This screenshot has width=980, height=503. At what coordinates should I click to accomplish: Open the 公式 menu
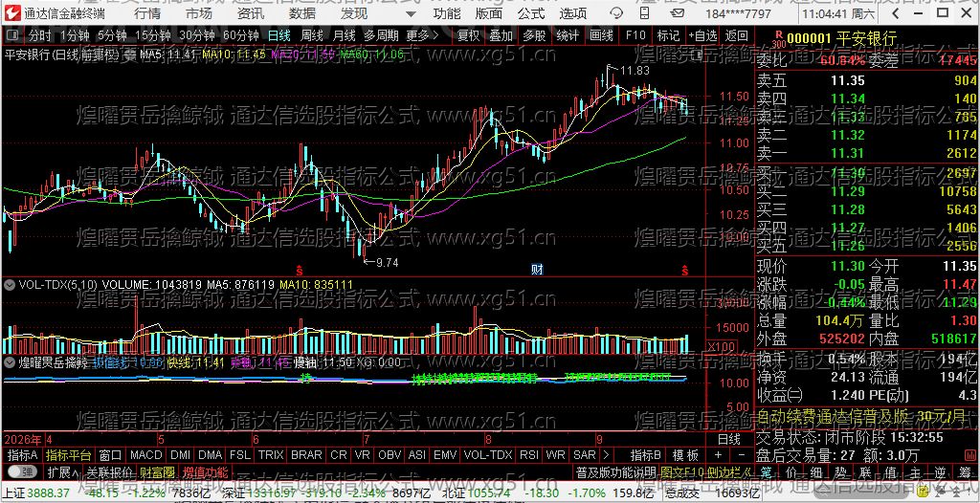tap(531, 13)
